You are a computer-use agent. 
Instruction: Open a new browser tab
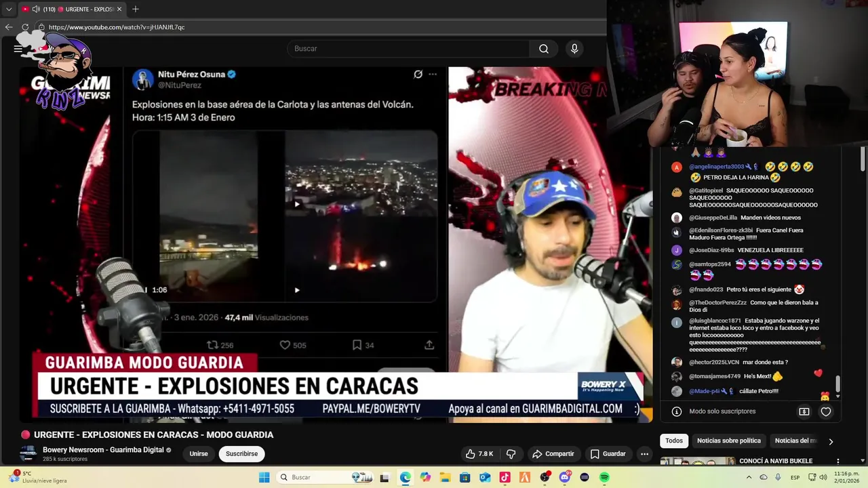pos(136,9)
